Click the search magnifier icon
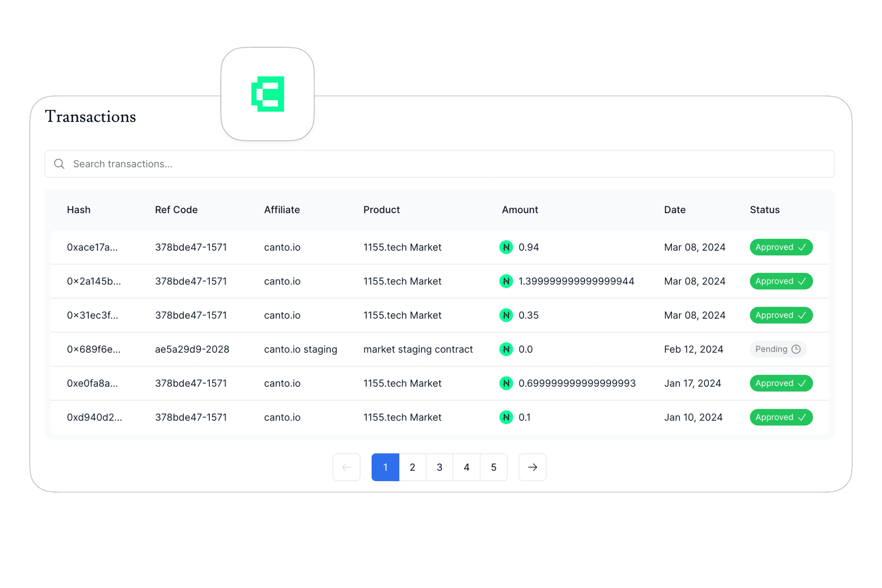882x588 pixels. pos(59,164)
